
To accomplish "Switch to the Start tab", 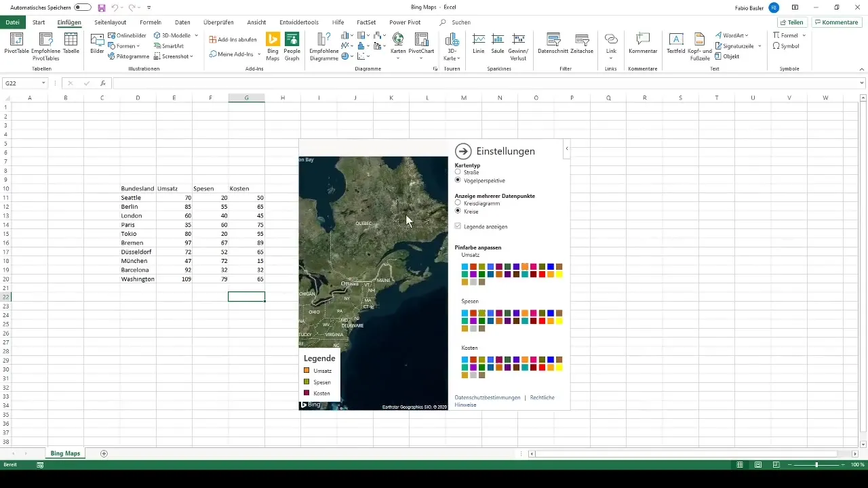I will coord(39,22).
